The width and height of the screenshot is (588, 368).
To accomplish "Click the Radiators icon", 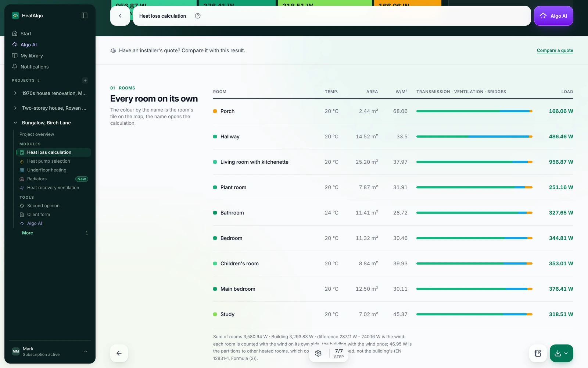I will [x=22, y=179].
